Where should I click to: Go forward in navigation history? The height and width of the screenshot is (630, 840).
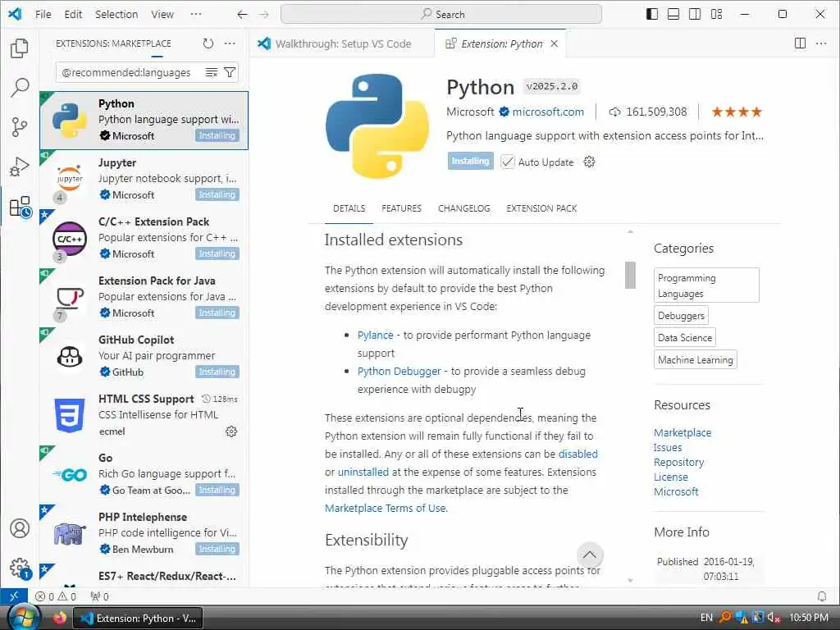coord(263,15)
